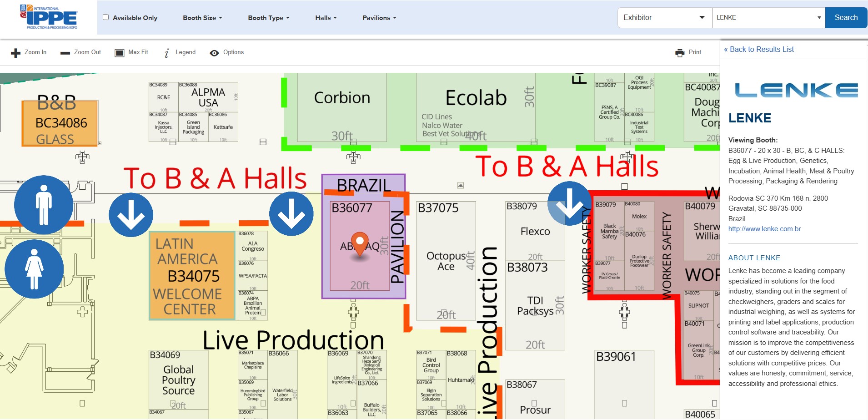Viewport: 868px width, 420px height.
Task: Click the Max Fit icon
Action: [x=120, y=53]
